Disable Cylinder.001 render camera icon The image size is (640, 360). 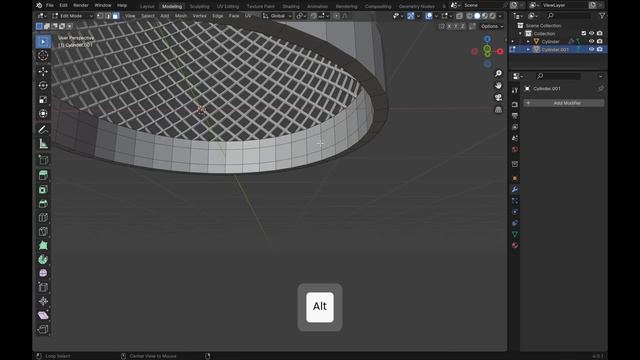click(x=600, y=49)
